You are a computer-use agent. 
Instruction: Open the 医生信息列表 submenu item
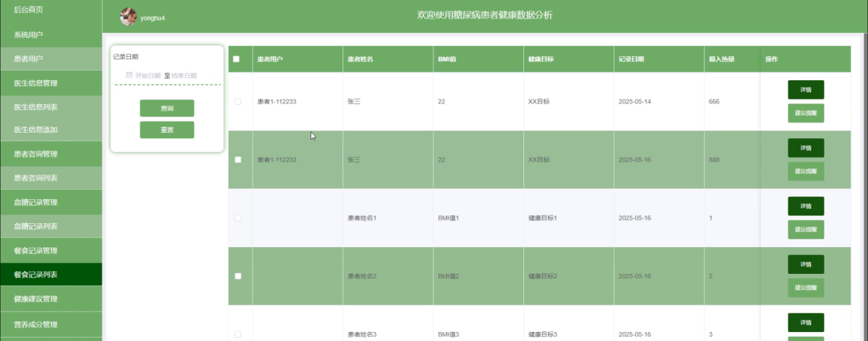tap(51, 107)
